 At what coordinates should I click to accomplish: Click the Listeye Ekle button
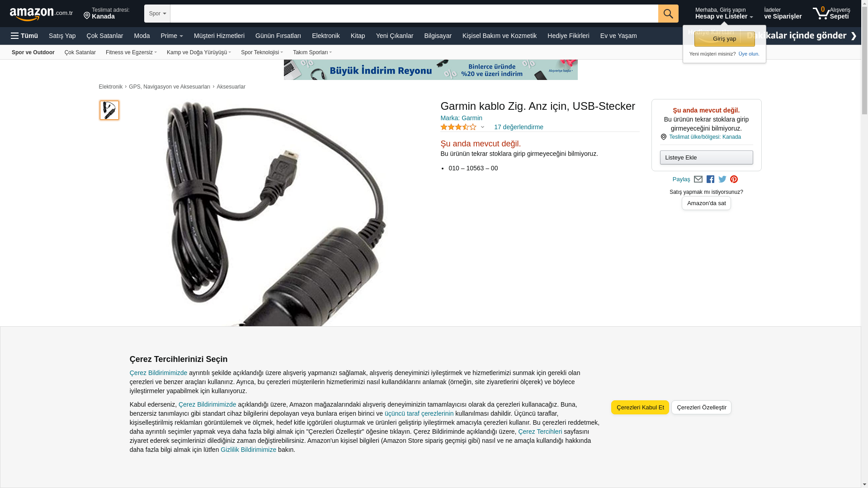pos(706,157)
